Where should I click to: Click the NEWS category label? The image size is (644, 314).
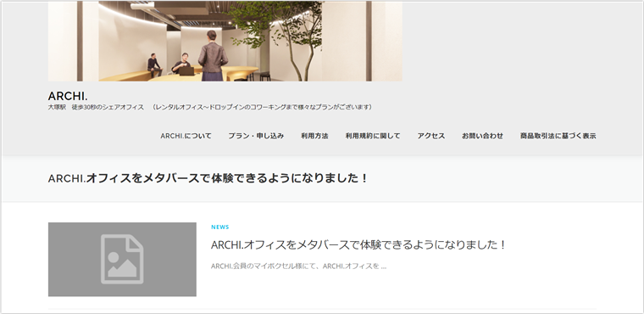click(x=220, y=227)
